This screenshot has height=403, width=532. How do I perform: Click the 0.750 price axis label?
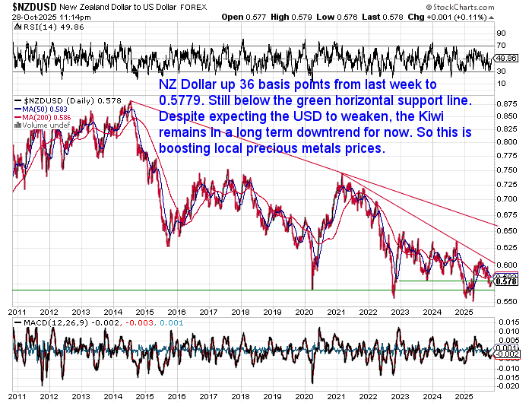click(507, 170)
